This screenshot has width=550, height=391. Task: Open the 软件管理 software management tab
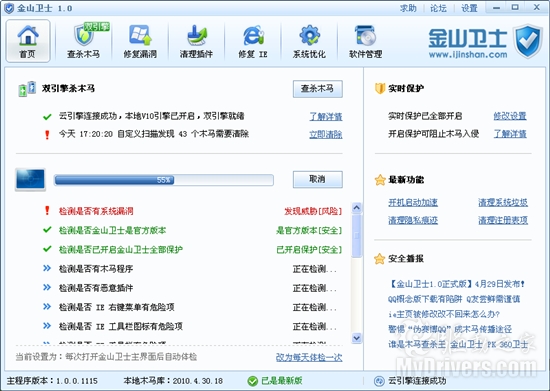pyautogui.click(x=365, y=41)
